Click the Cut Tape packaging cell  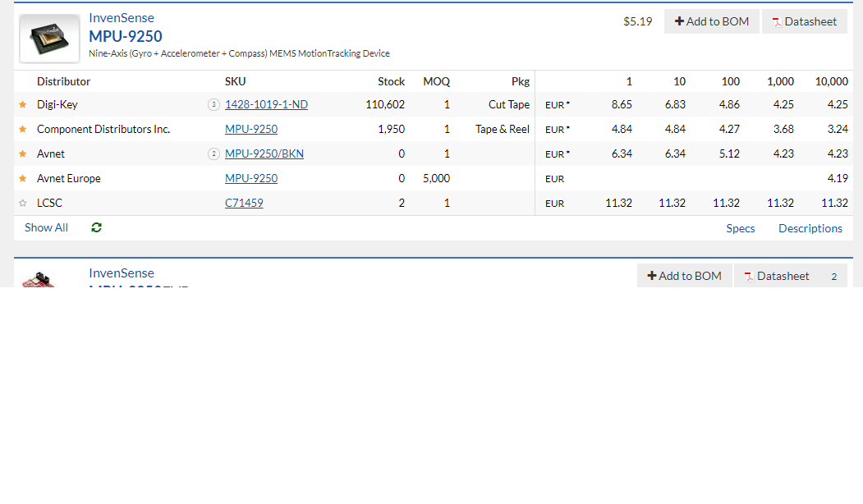[x=508, y=104]
